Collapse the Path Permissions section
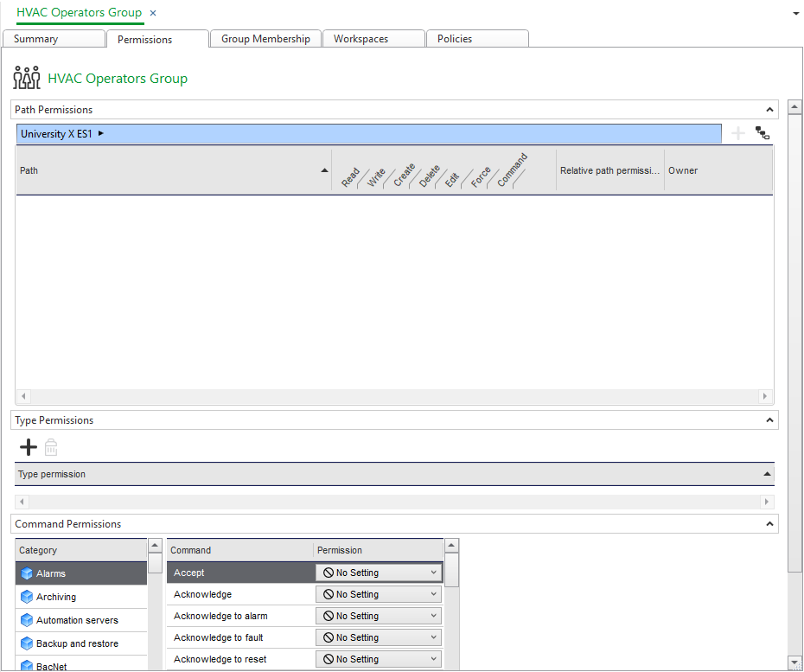804x672 pixels. [769, 109]
